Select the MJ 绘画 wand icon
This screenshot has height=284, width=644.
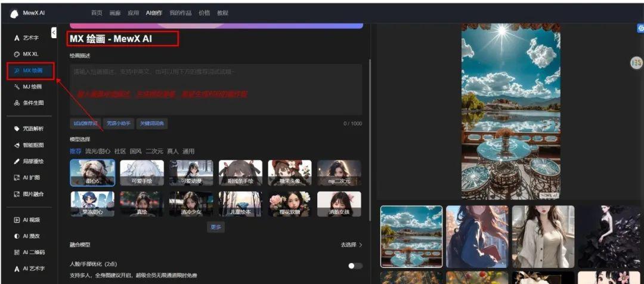click(x=17, y=87)
